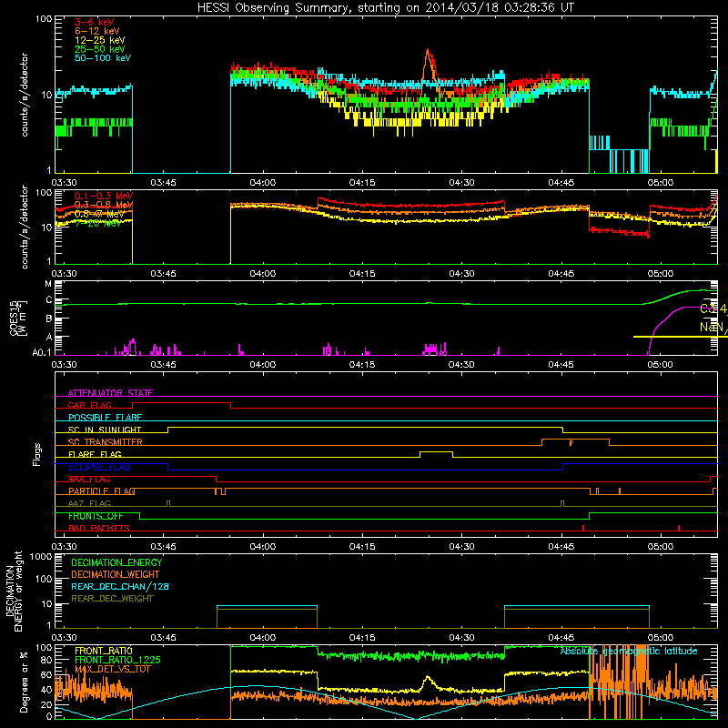Select the BAD_PACKETS label

coord(99,528)
